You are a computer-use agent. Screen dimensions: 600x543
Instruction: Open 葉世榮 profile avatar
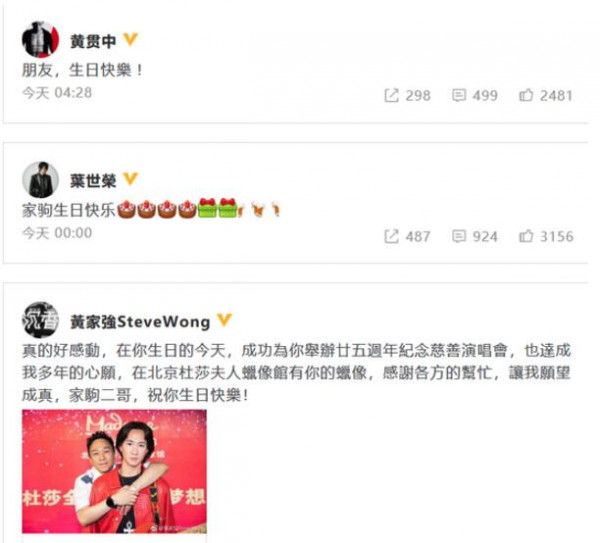coord(40,180)
